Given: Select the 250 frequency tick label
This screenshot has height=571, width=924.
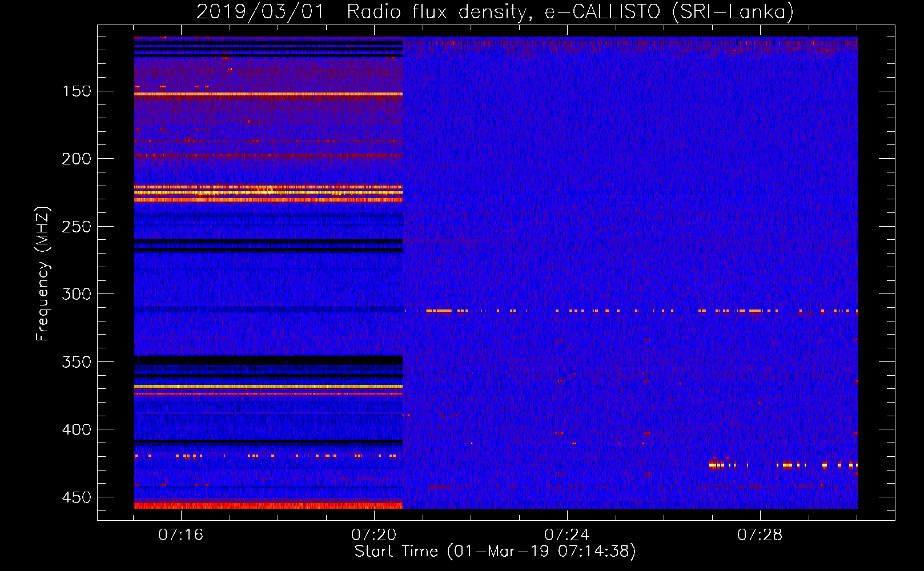Looking at the screenshot, I should click(x=77, y=227).
